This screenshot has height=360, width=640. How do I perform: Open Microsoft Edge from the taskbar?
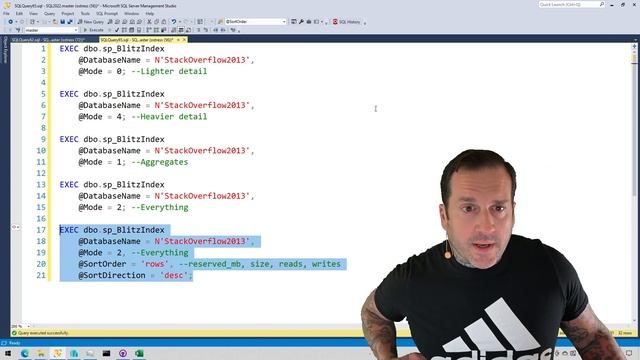[x=24, y=353]
